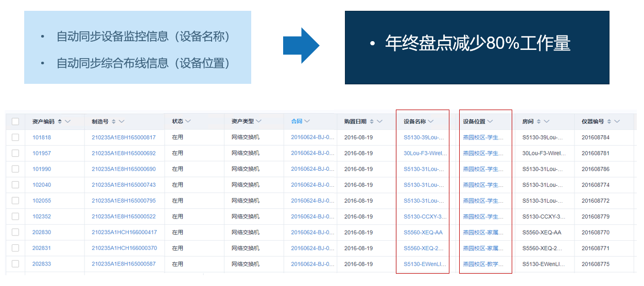The width and height of the screenshot is (644, 286).
Task: Click the 合同 column header label
Action: [x=297, y=121]
